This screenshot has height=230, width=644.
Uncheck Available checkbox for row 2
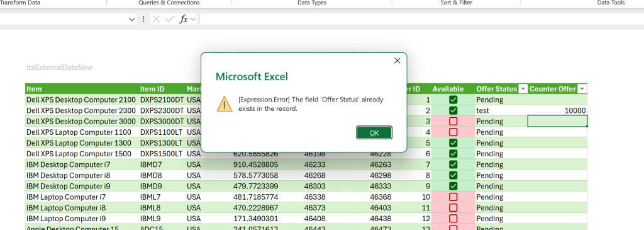coord(453,110)
